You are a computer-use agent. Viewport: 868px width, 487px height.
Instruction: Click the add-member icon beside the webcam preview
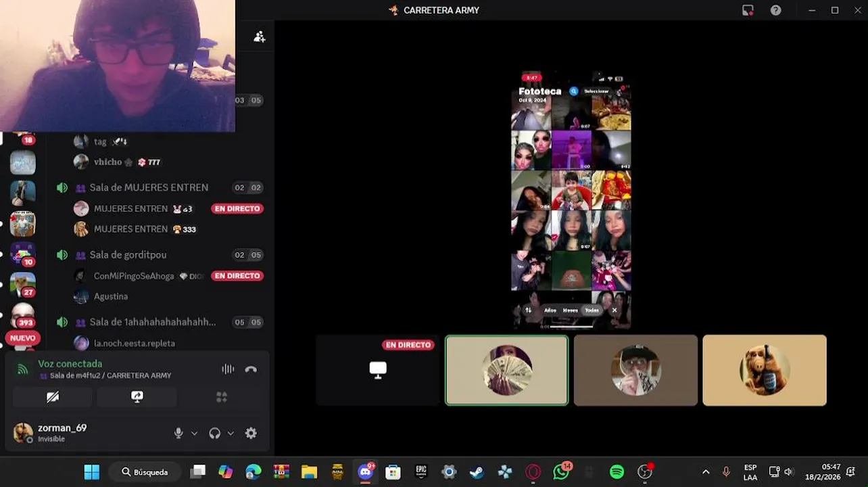pyautogui.click(x=259, y=37)
